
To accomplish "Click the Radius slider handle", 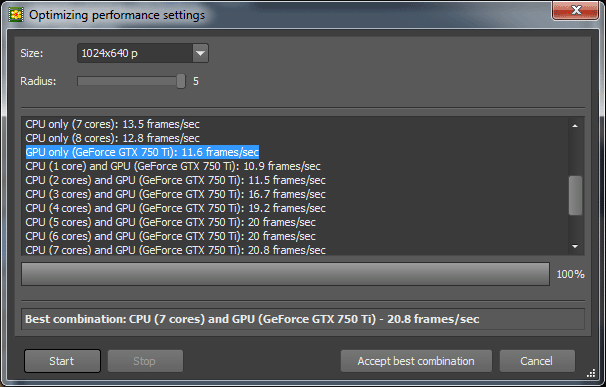I will [180, 81].
